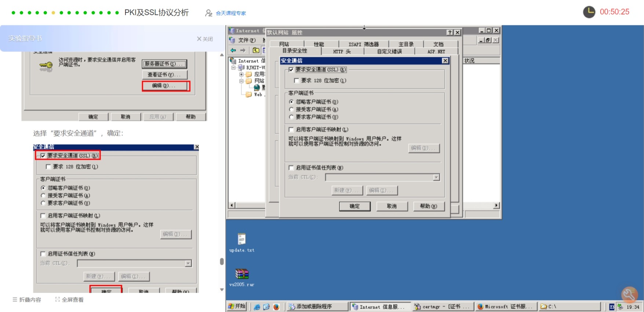This screenshot has height=312, width=644.
Task: Select the vs2005.rar archive icon on desktop
Action: (242, 274)
